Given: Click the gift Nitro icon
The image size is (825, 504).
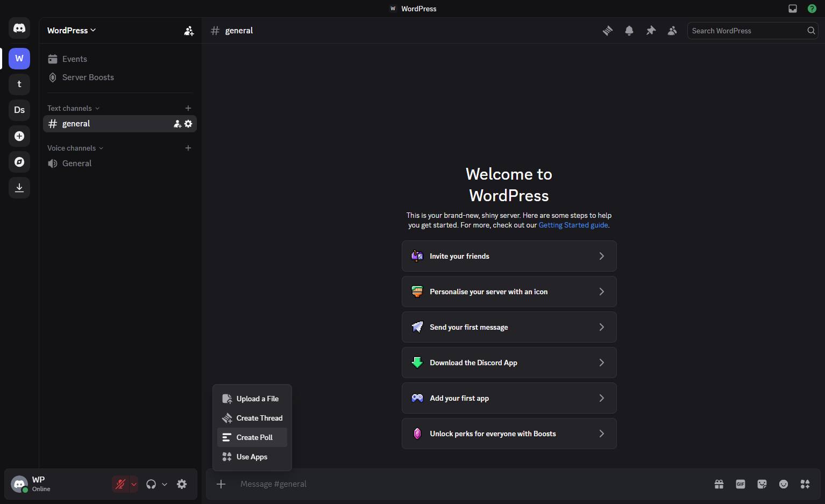Looking at the screenshot, I should point(719,484).
